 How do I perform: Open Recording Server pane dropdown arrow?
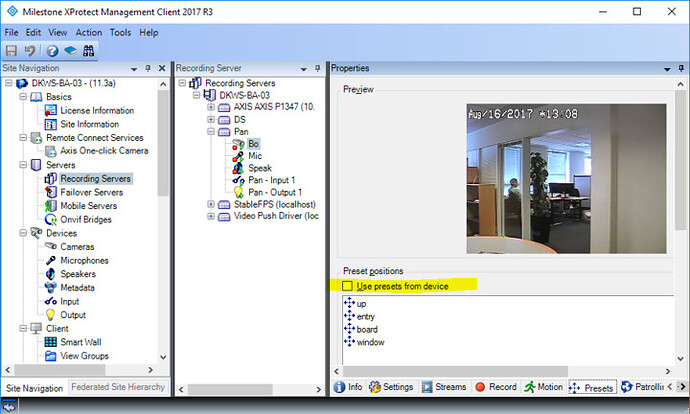pyautogui.click(x=304, y=69)
